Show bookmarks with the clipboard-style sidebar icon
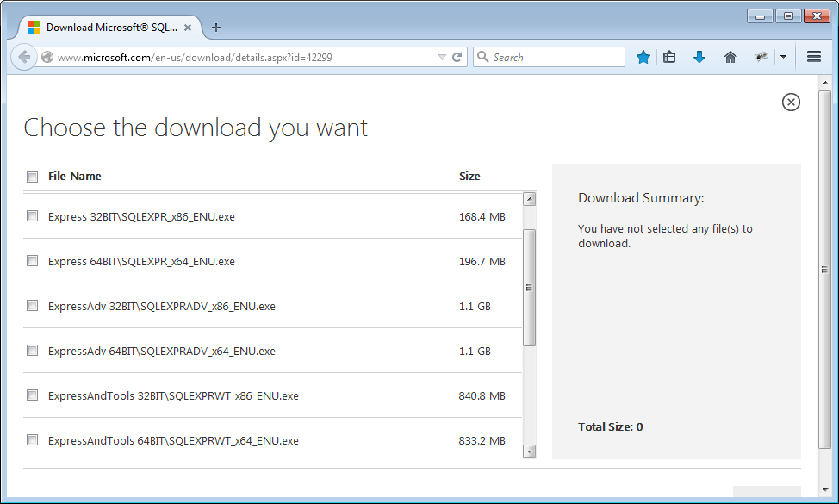The width and height of the screenshot is (839, 504). [x=670, y=57]
